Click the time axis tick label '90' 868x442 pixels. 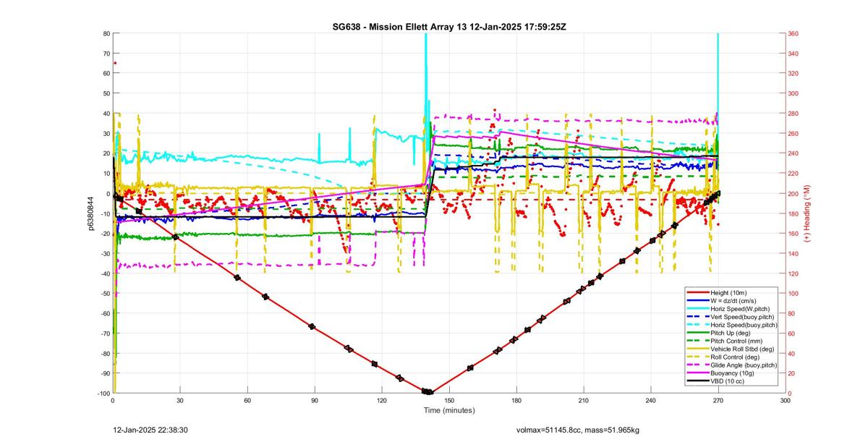[315, 400]
